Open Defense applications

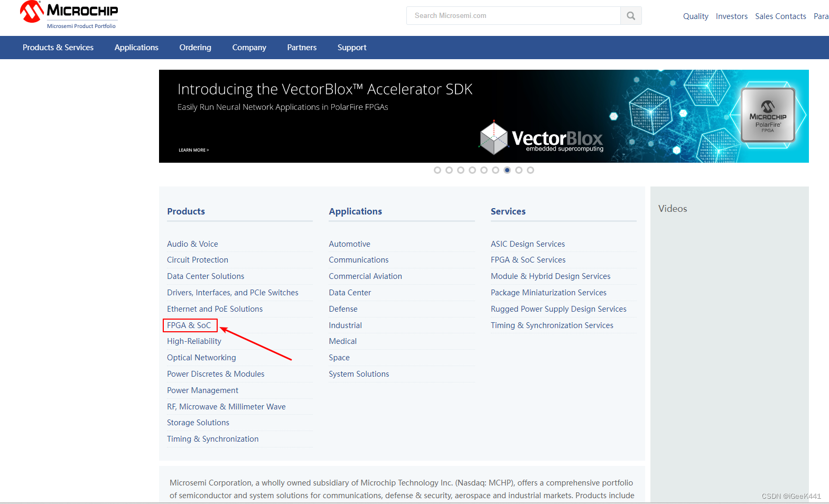point(343,309)
